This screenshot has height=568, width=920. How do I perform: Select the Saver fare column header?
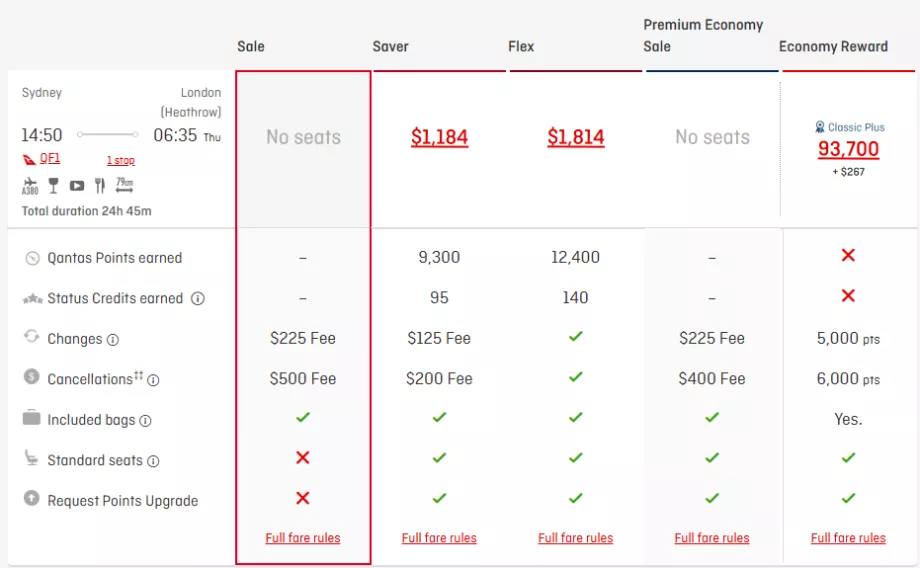(x=390, y=46)
